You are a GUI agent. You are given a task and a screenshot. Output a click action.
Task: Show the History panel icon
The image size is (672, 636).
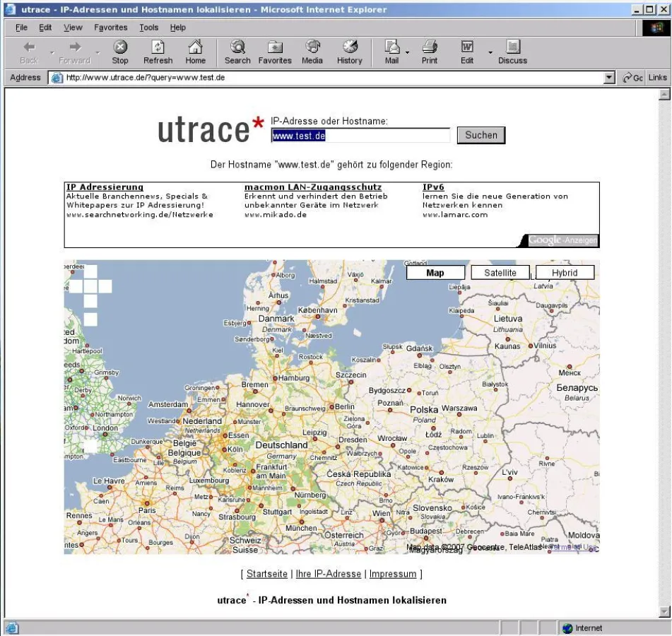coord(349,47)
